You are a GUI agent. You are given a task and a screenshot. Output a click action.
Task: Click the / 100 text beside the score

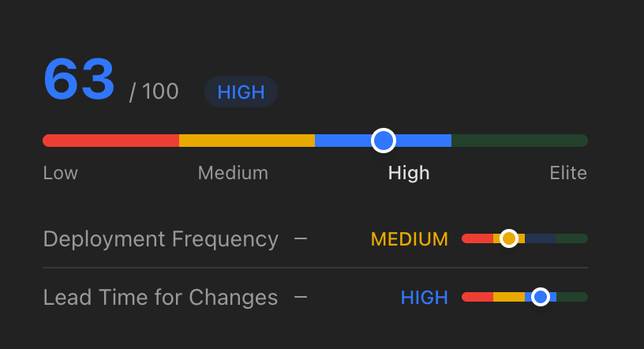155,92
